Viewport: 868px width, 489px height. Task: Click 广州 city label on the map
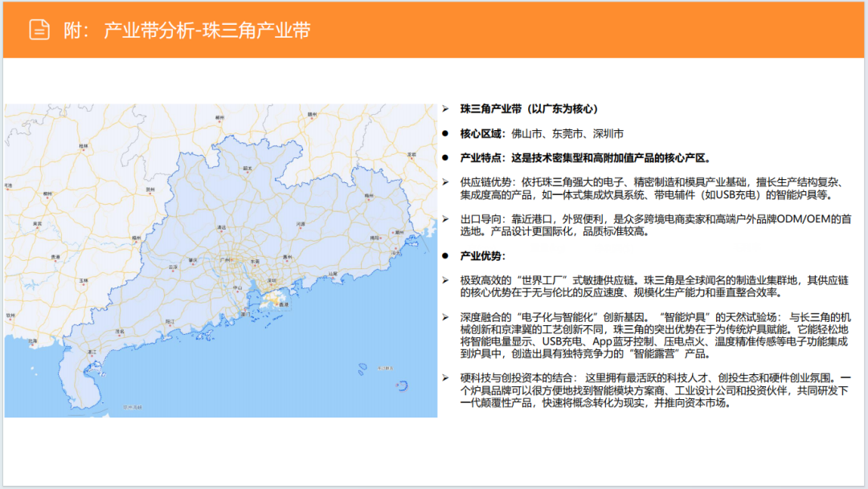pyautogui.click(x=226, y=260)
